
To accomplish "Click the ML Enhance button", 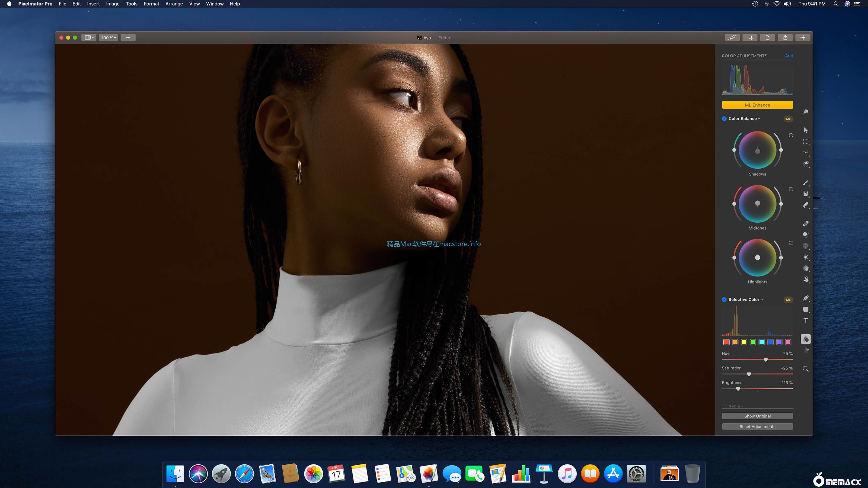I will [x=757, y=105].
